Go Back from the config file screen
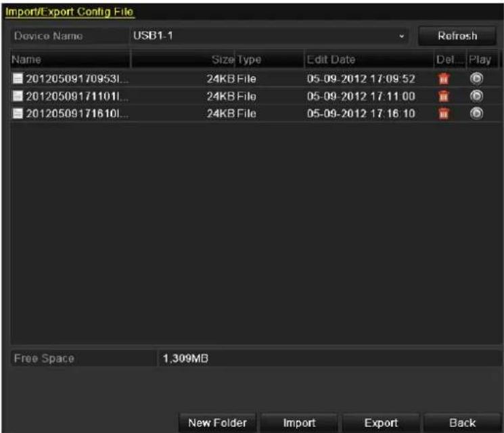The width and height of the screenshot is (504, 433). [462, 423]
